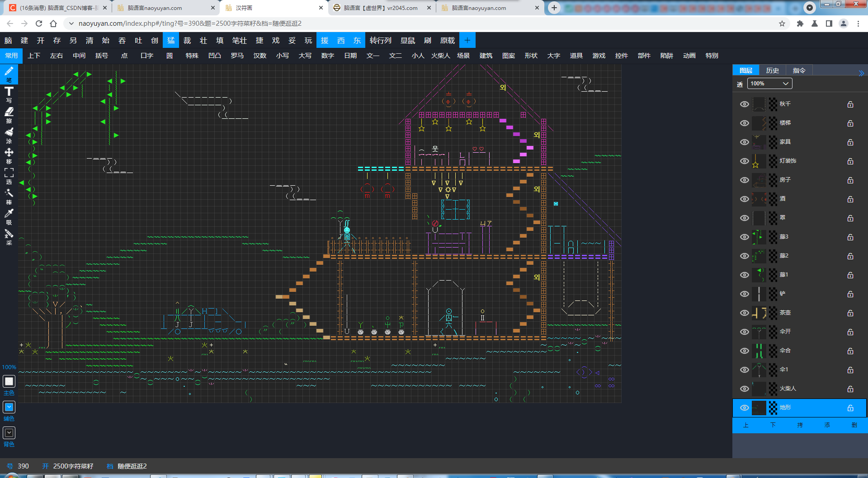Viewport: 868px width, 478px height.
Task: Reload the page in the browser
Action: [39, 23]
